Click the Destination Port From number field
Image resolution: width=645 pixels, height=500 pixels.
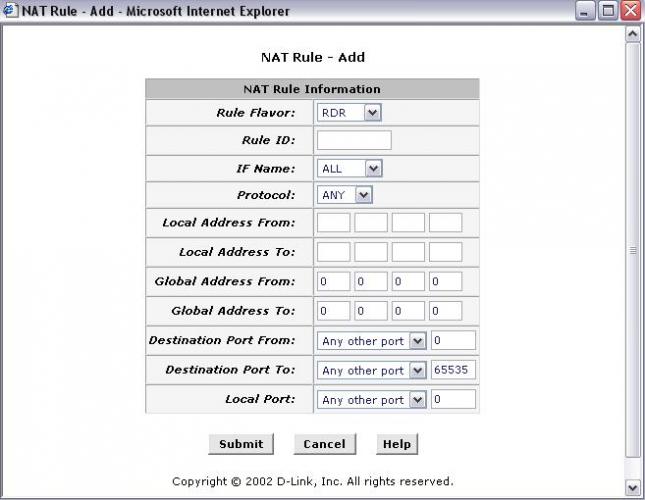(453, 341)
